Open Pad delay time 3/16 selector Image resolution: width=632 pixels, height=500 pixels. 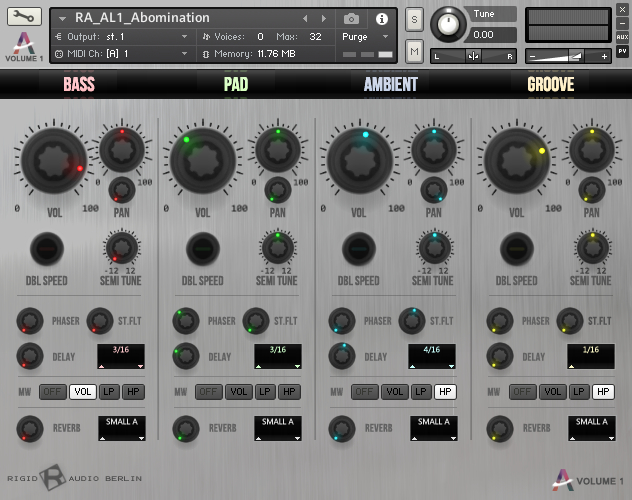(278, 356)
